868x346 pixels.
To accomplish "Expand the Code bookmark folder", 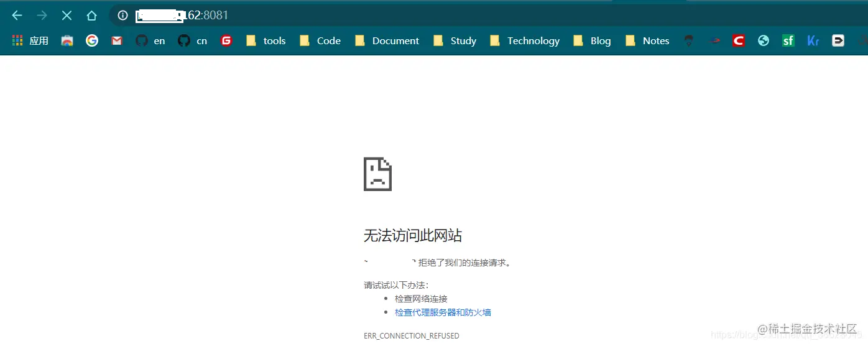I will click(320, 40).
